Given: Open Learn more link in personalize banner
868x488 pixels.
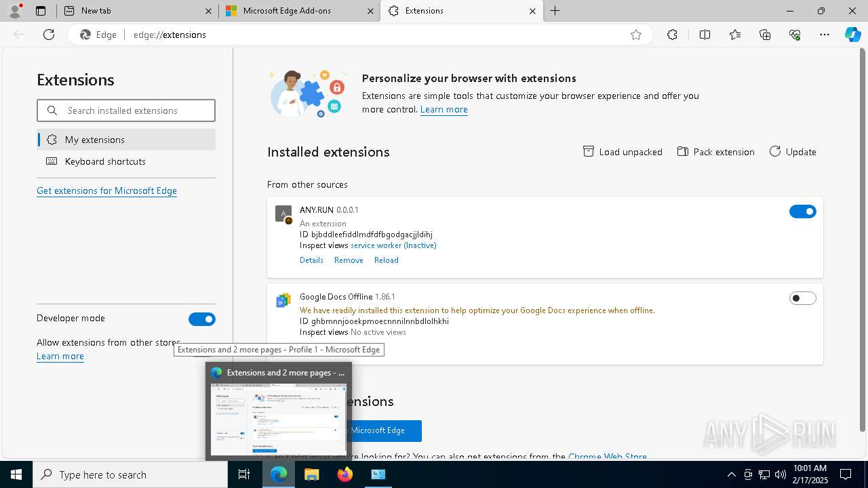Looking at the screenshot, I should pyautogui.click(x=444, y=109).
